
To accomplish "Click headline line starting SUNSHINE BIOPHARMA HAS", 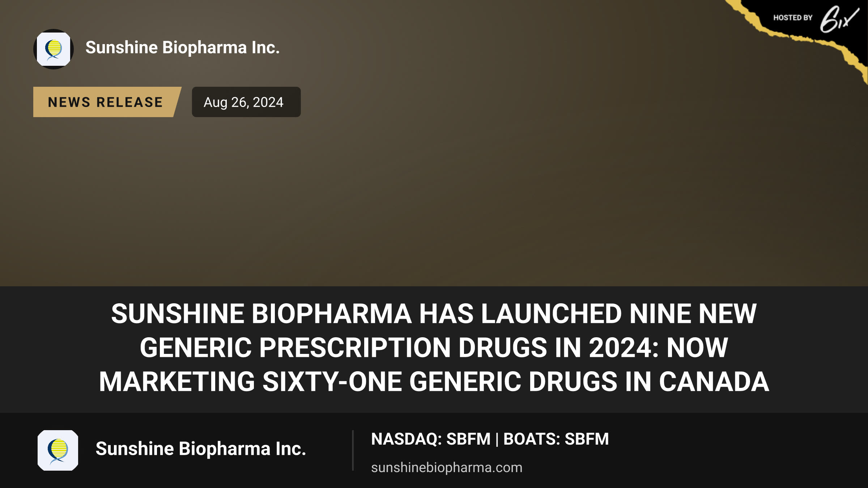I will [x=434, y=313].
